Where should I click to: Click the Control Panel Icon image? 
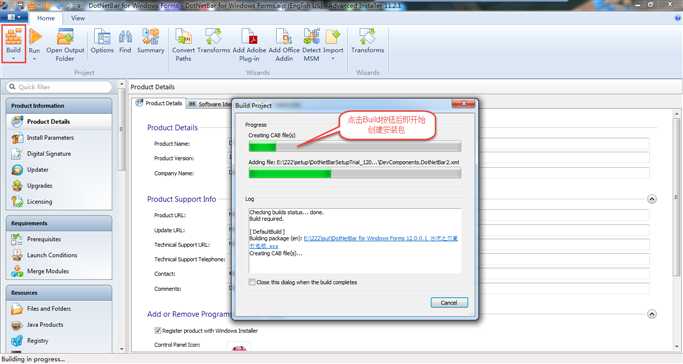tap(239, 348)
